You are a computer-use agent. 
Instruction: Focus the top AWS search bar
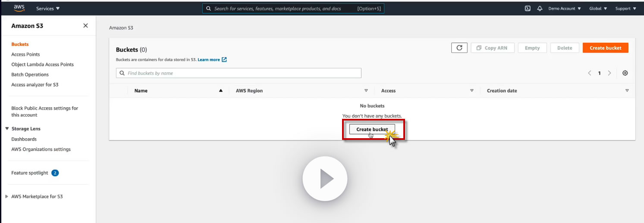tap(293, 9)
